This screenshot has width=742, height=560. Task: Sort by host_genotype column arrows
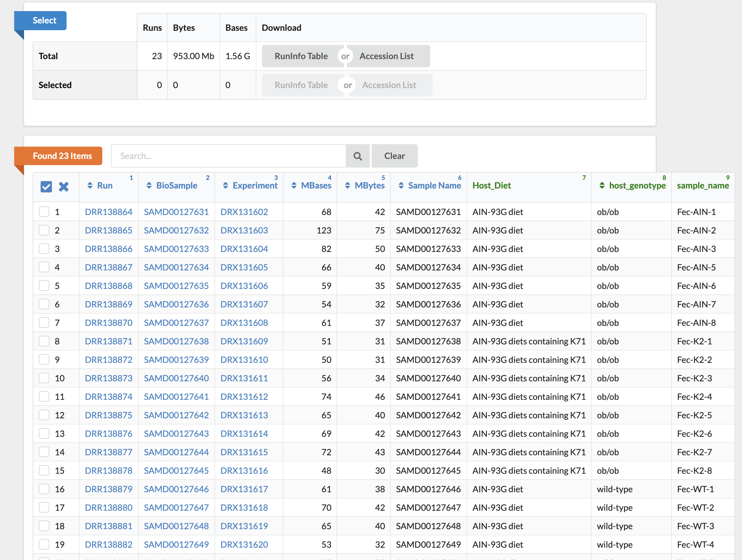click(x=602, y=185)
